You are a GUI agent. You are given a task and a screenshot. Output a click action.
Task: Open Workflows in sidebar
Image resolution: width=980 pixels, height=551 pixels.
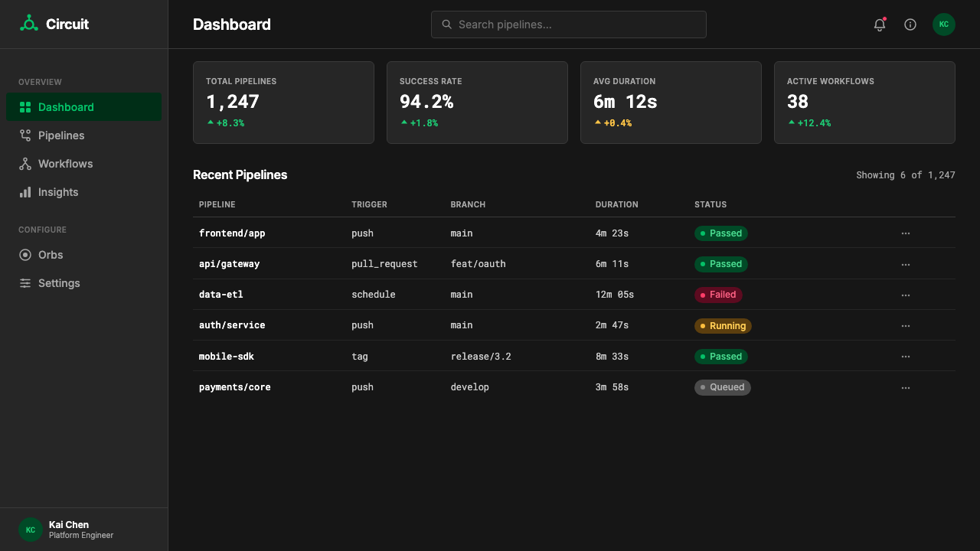click(84, 164)
